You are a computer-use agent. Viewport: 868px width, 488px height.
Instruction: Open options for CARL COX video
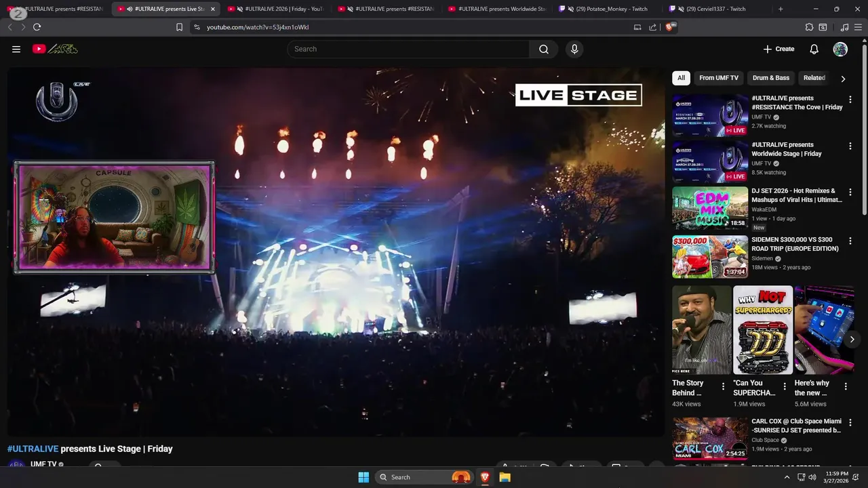click(850, 423)
